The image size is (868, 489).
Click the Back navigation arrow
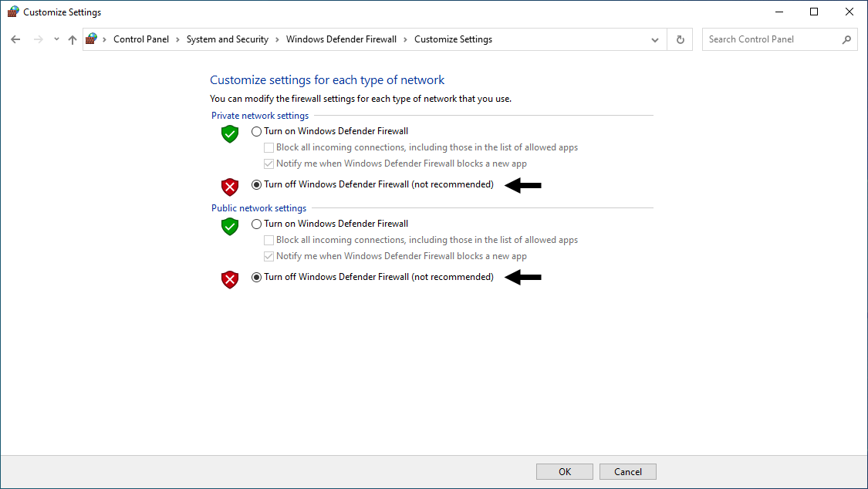15,39
